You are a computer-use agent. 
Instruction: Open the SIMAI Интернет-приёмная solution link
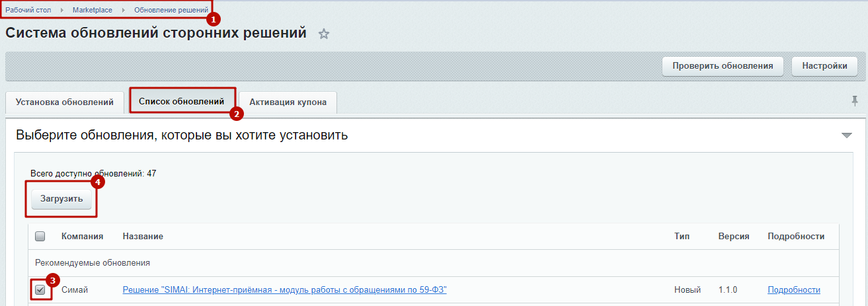coord(284,289)
